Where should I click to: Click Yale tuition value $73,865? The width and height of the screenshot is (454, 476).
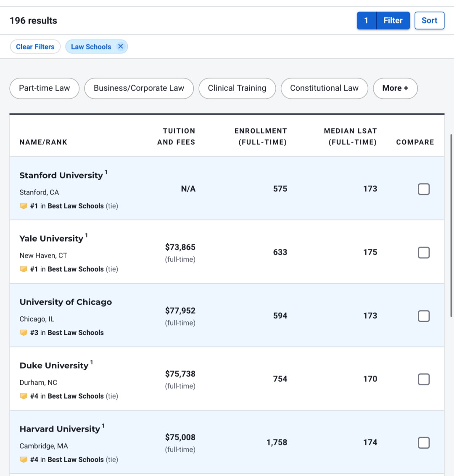point(180,247)
